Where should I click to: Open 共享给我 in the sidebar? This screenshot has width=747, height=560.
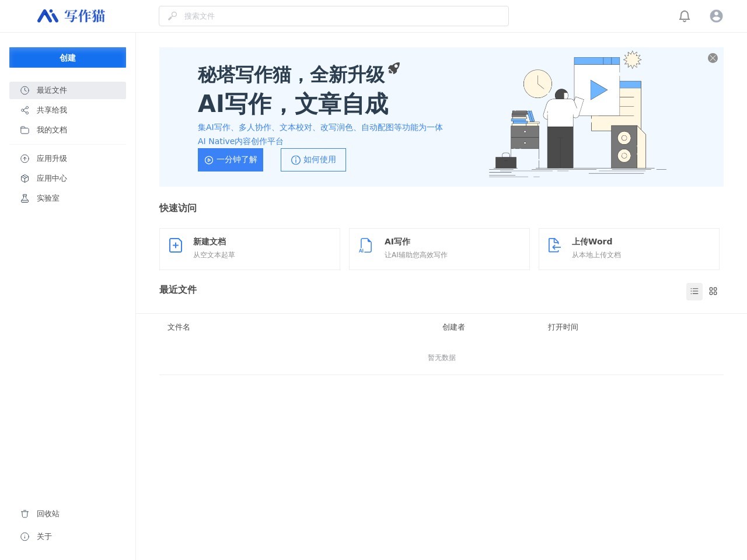pos(68,110)
